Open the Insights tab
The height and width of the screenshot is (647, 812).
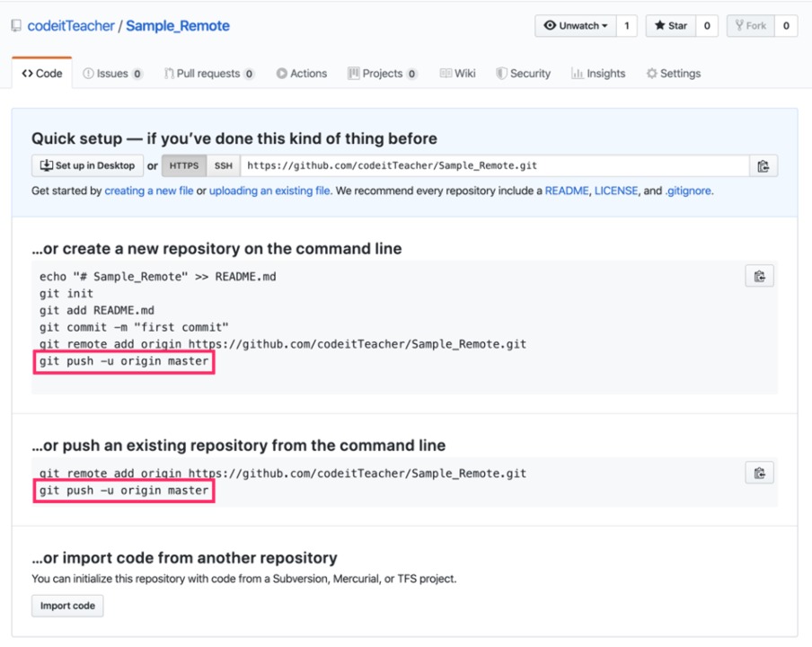click(x=598, y=74)
